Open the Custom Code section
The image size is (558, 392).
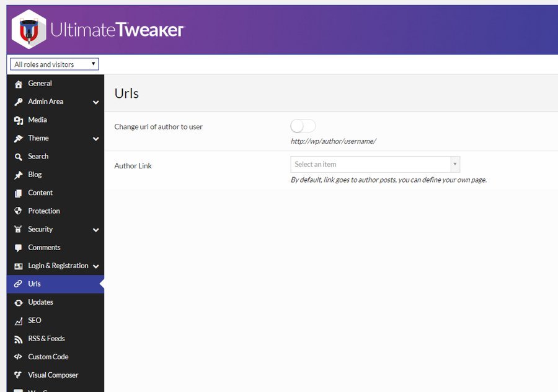[56, 357]
